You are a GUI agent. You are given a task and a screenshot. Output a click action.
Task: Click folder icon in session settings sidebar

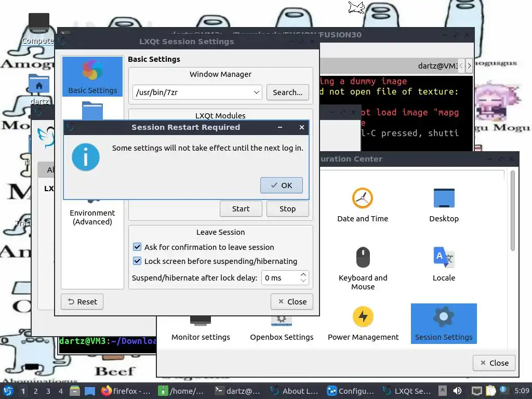(92, 111)
